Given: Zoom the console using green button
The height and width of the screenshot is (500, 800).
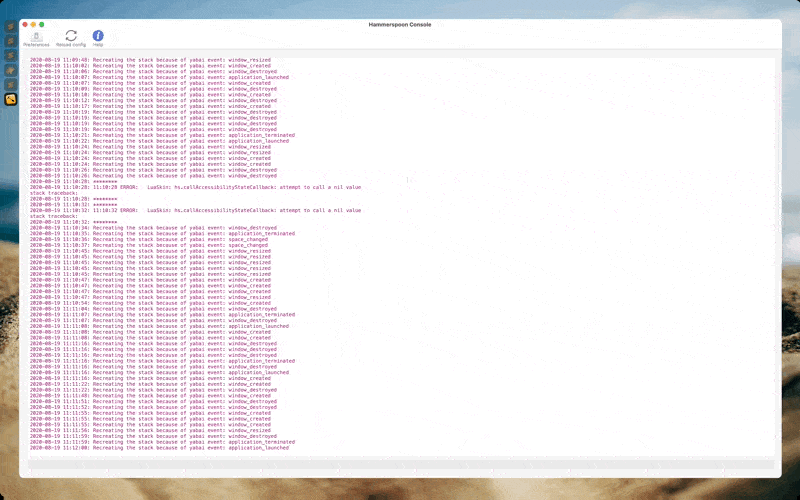Looking at the screenshot, I should pos(42,24).
